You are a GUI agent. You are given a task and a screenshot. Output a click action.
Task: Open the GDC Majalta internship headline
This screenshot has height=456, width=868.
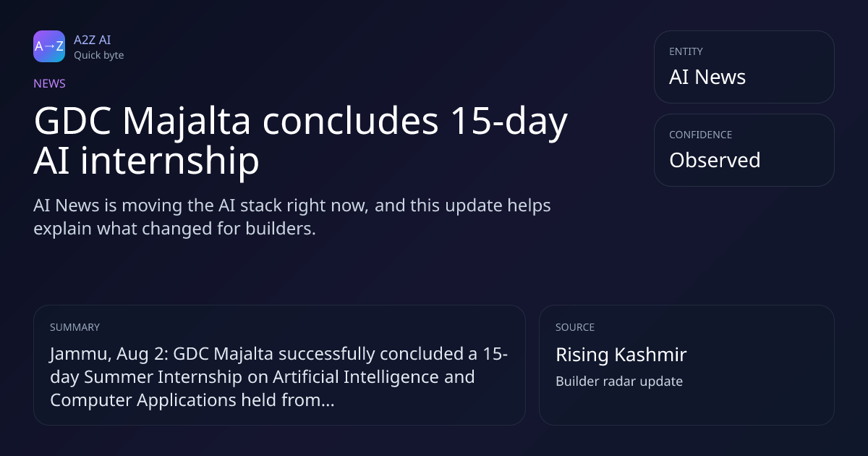300,141
